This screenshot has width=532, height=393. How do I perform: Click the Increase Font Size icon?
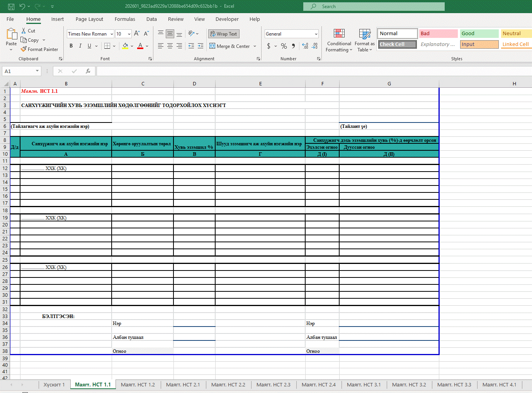137,34
